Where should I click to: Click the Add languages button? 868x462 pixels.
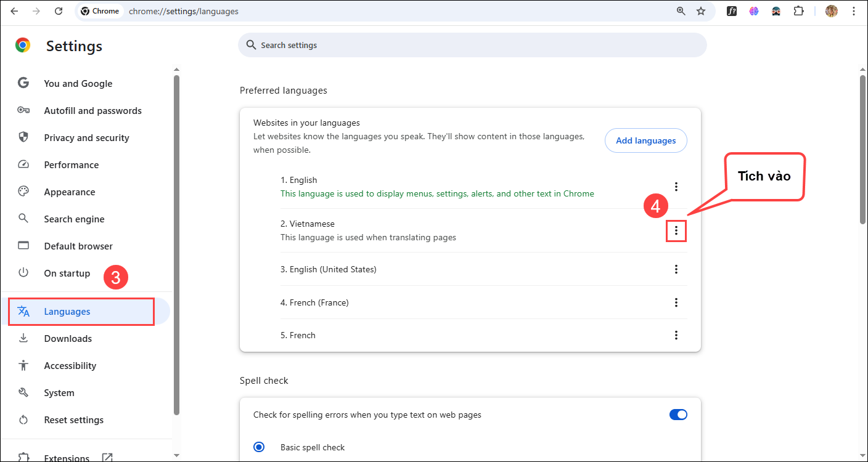[645, 140]
